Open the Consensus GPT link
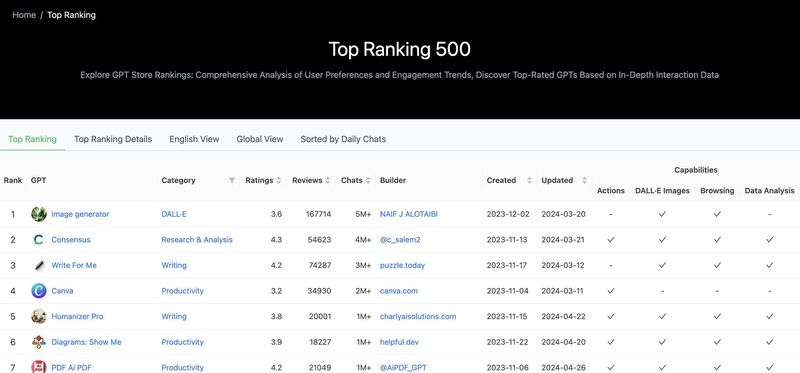Viewport: 800px width, 373px height. click(x=71, y=240)
